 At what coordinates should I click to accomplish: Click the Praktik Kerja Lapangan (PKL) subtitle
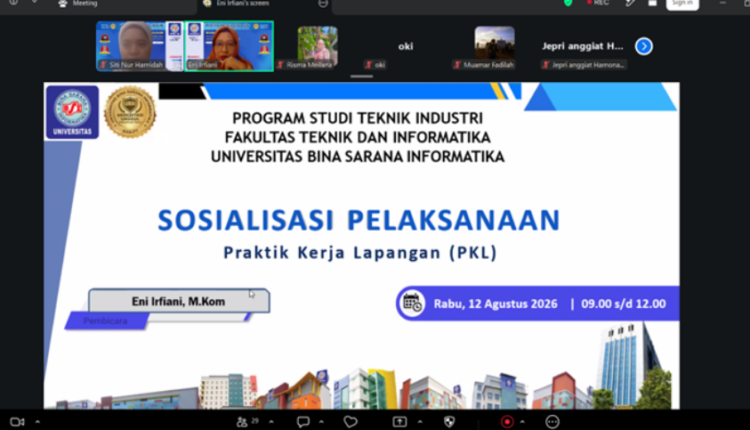click(360, 253)
